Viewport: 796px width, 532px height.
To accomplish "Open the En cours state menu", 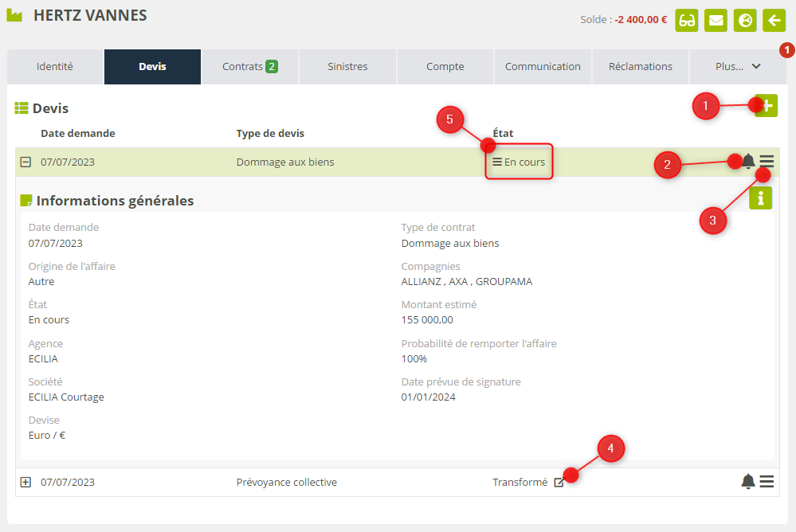I will (519, 162).
